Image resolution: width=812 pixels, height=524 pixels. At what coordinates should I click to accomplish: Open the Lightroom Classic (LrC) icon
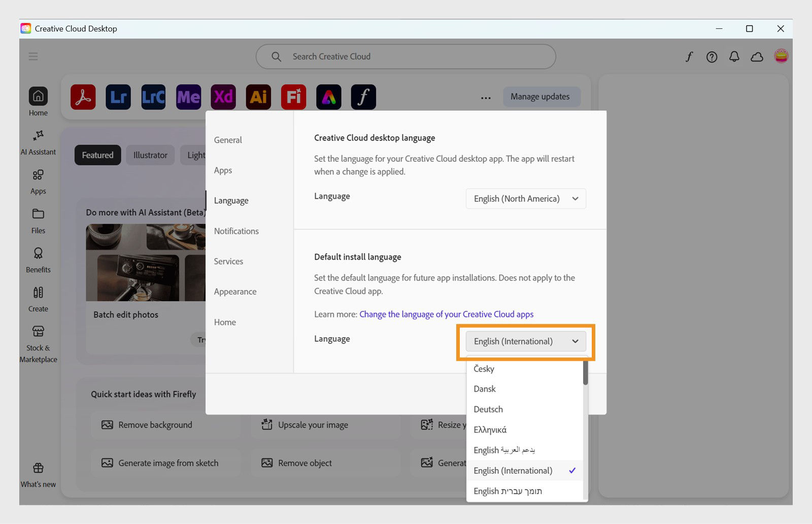[153, 97]
